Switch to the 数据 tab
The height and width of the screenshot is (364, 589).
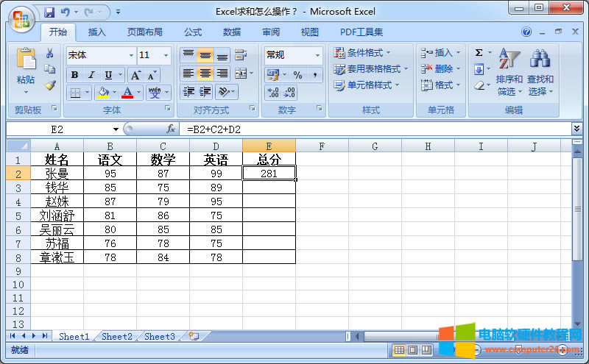point(232,32)
